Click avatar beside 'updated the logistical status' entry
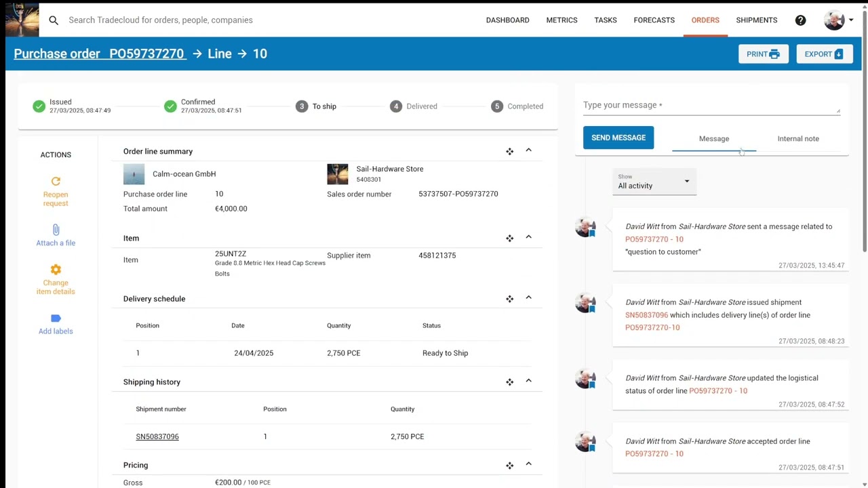Viewport: 868px width, 488px height. pyautogui.click(x=585, y=379)
